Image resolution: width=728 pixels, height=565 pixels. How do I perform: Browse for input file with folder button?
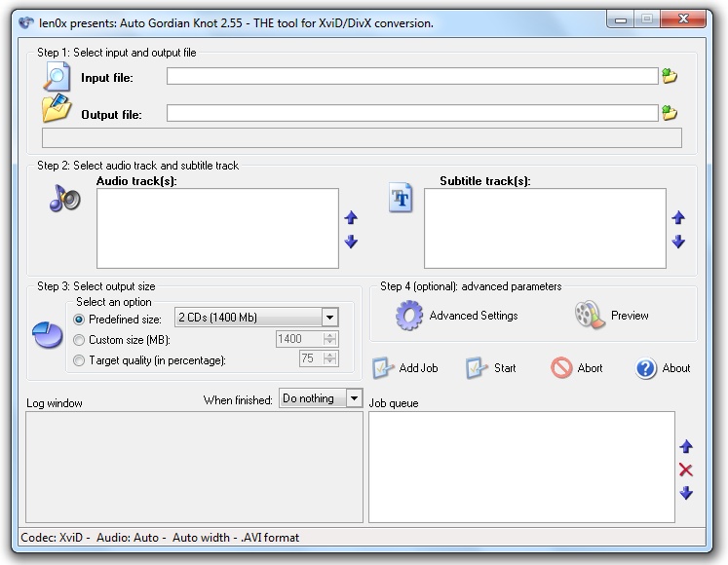tap(669, 76)
